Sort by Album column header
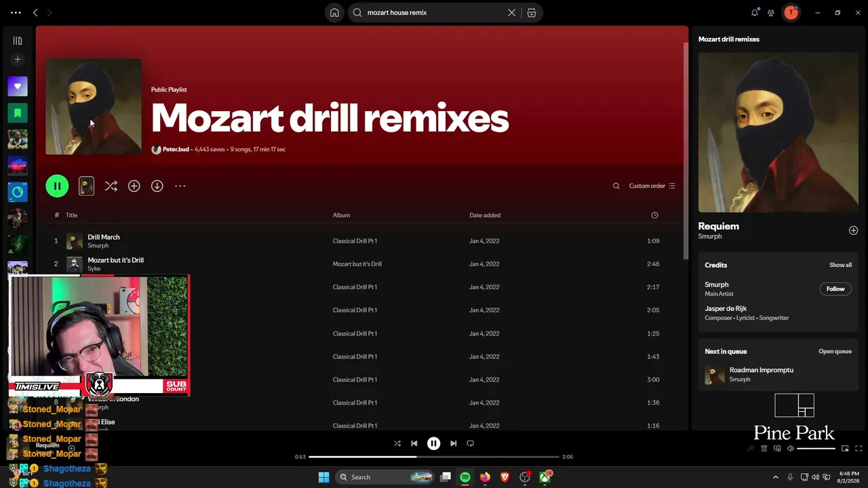Viewport: 868px width, 488px height. (341, 215)
